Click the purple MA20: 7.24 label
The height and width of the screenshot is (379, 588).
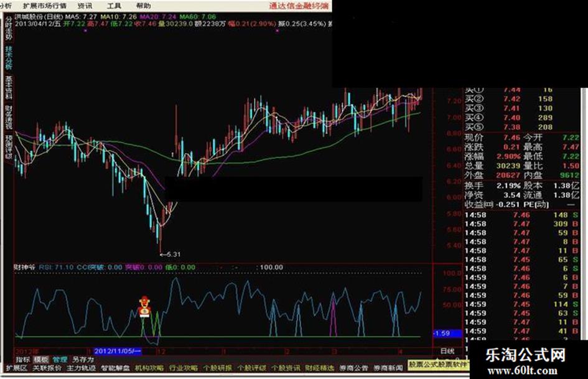pos(157,17)
